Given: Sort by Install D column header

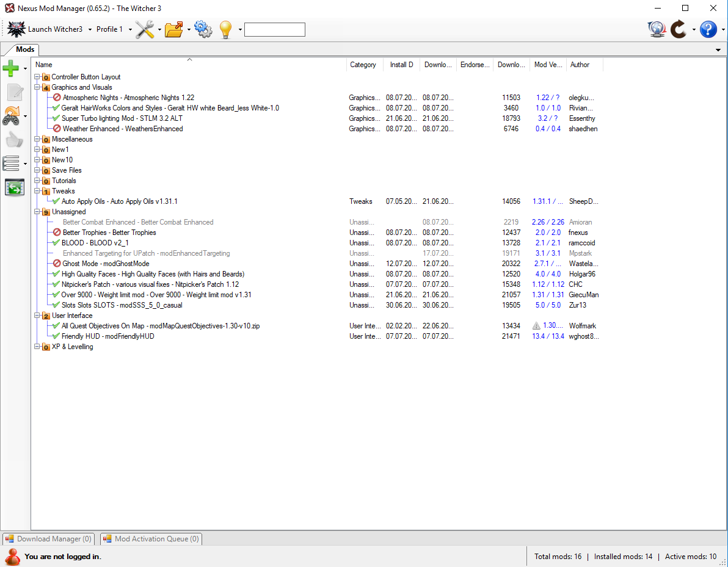Looking at the screenshot, I should tap(402, 65).
